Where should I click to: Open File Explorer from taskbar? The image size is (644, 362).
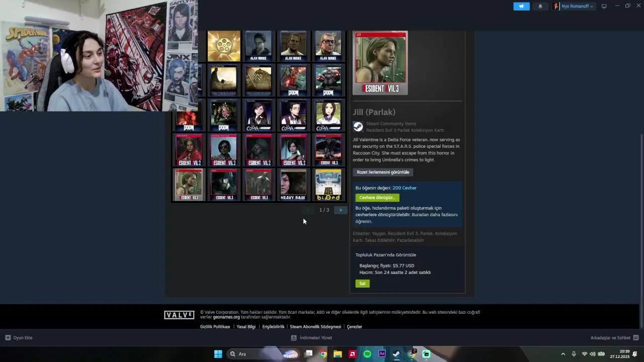[338, 354]
